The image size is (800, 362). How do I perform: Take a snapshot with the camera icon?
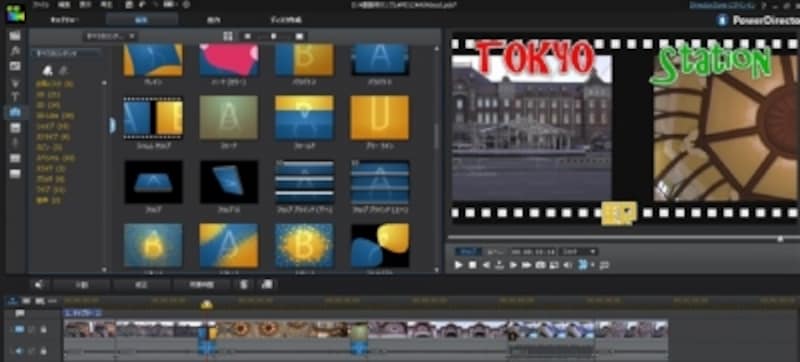click(540, 265)
